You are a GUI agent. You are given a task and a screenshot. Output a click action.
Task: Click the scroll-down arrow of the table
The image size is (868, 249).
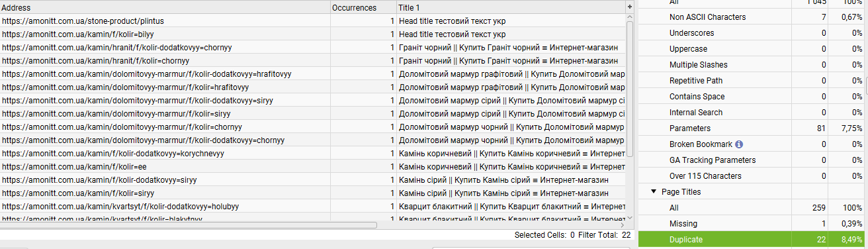630,218
